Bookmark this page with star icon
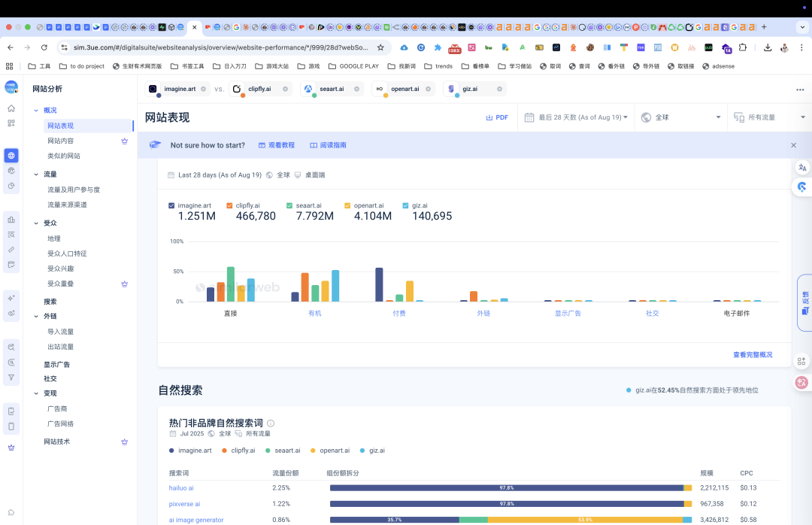812x525 pixels. [380, 47]
